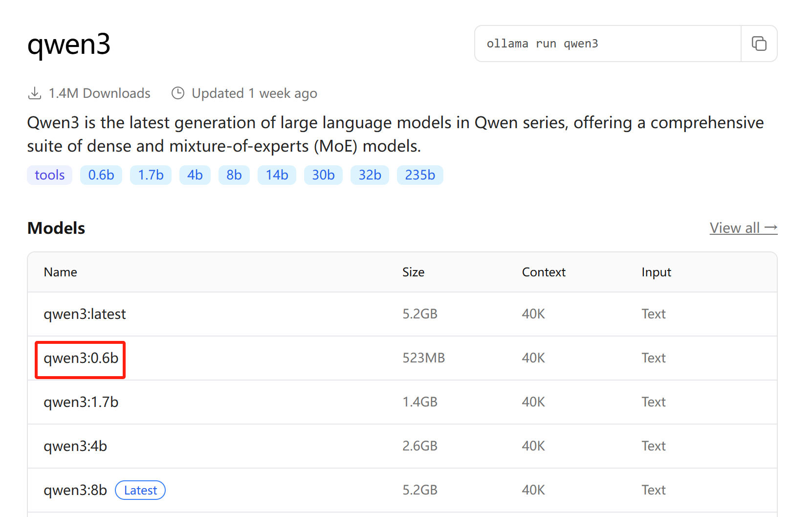Choose the 235b size tag

[420, 175]
